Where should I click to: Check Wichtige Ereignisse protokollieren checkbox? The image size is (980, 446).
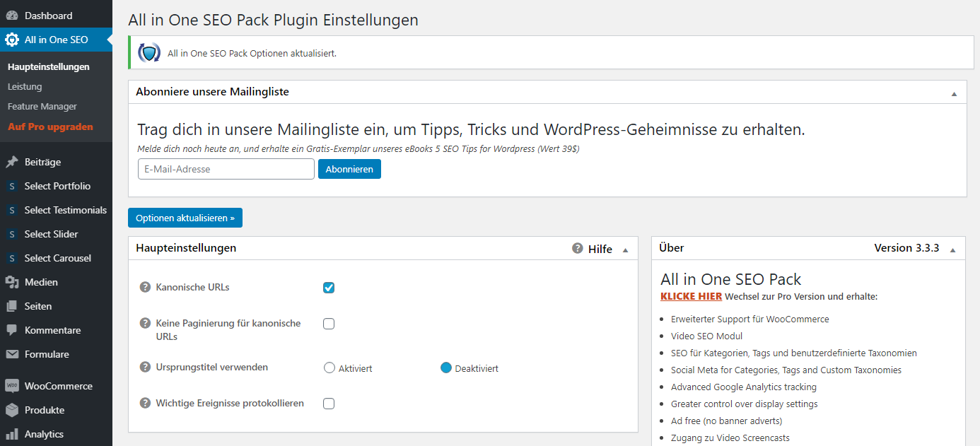point(329,404)
